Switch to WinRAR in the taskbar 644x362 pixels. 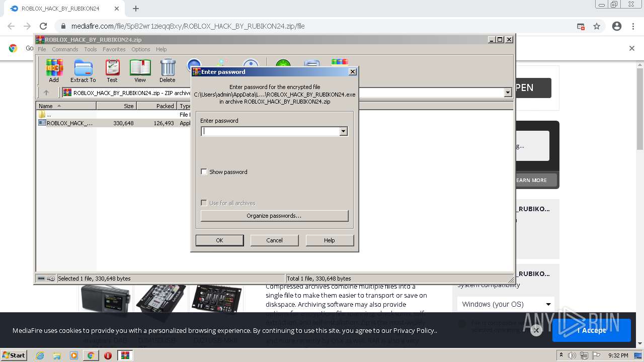click(125, 355)
